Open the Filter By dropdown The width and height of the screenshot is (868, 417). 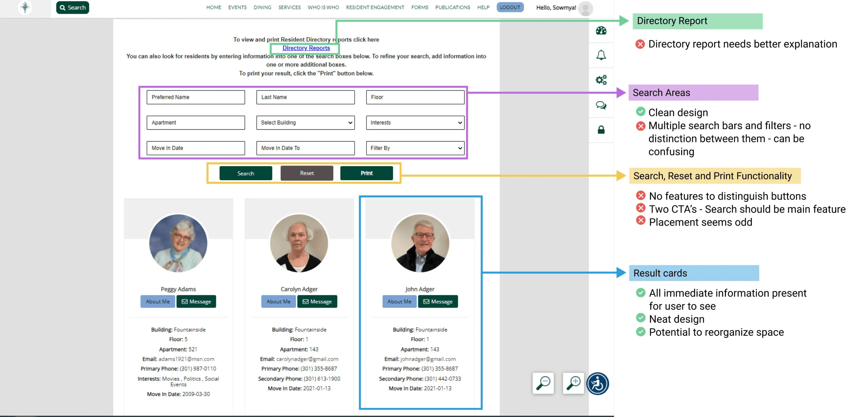click(x=415, y=148)
